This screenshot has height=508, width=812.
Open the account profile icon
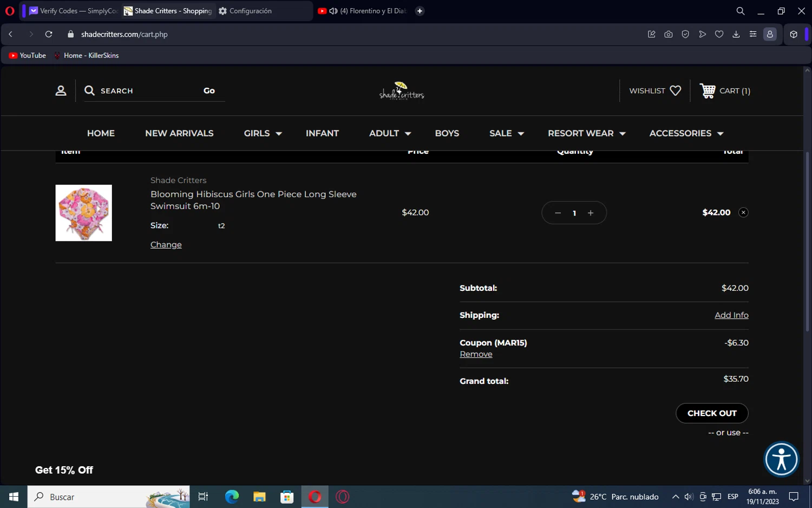point(61,91)
